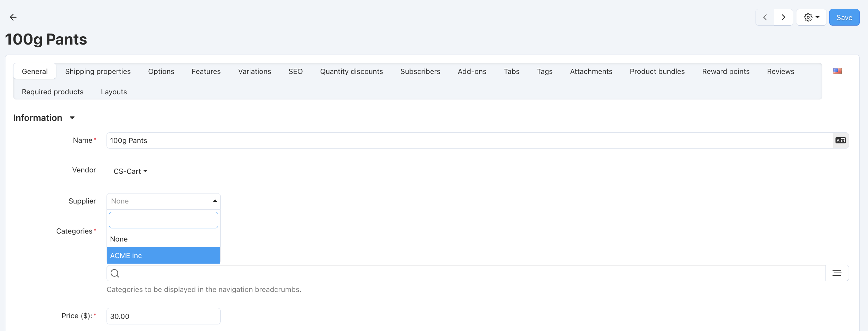
Task: Click the 100g Pants page title
Action: coord(46,39)
